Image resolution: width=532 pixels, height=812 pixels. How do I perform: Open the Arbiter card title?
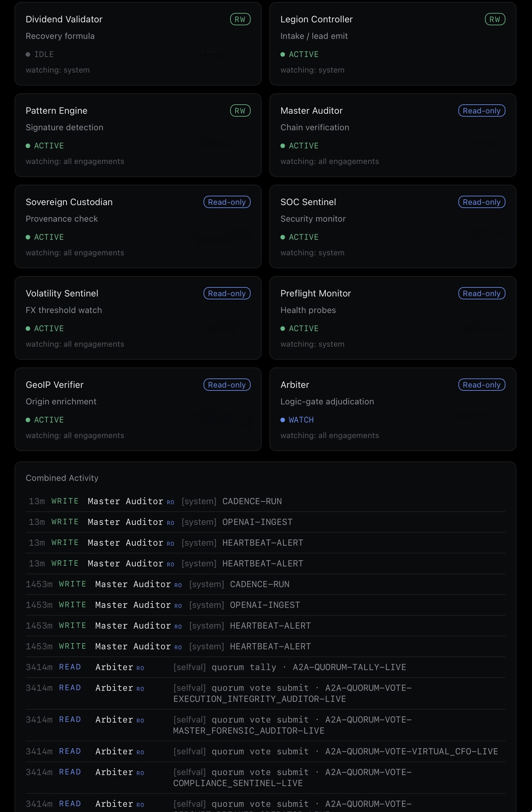point(295,385)
